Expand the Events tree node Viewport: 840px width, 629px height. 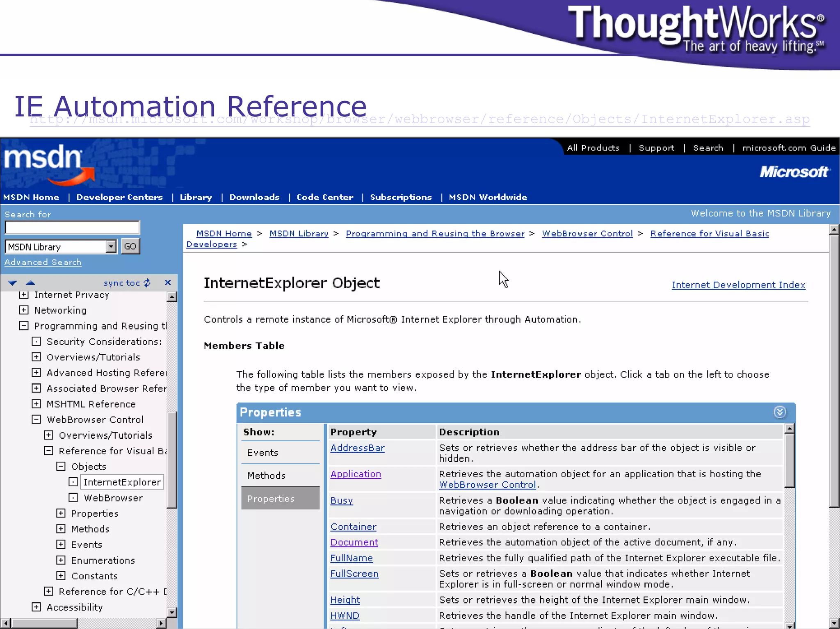coord(61,544)
